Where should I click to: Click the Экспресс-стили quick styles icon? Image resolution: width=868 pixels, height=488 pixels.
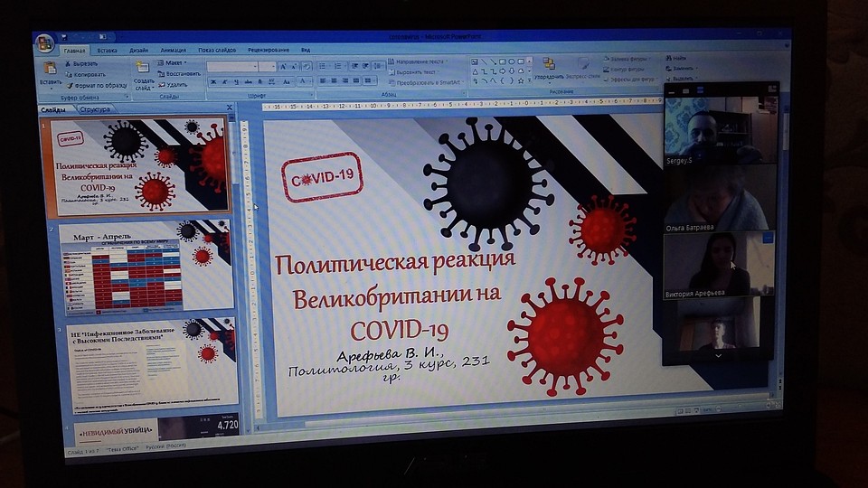[x=583, y=64]
